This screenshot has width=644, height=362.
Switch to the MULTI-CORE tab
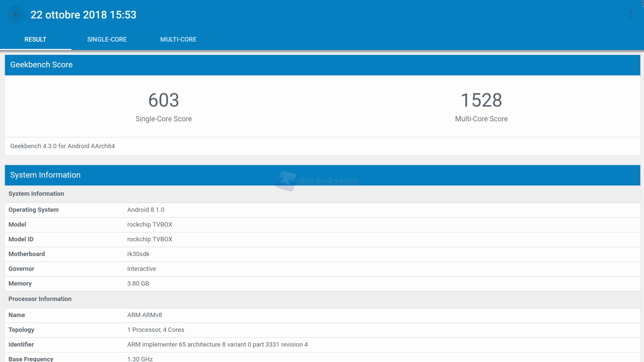coord(178,40)
